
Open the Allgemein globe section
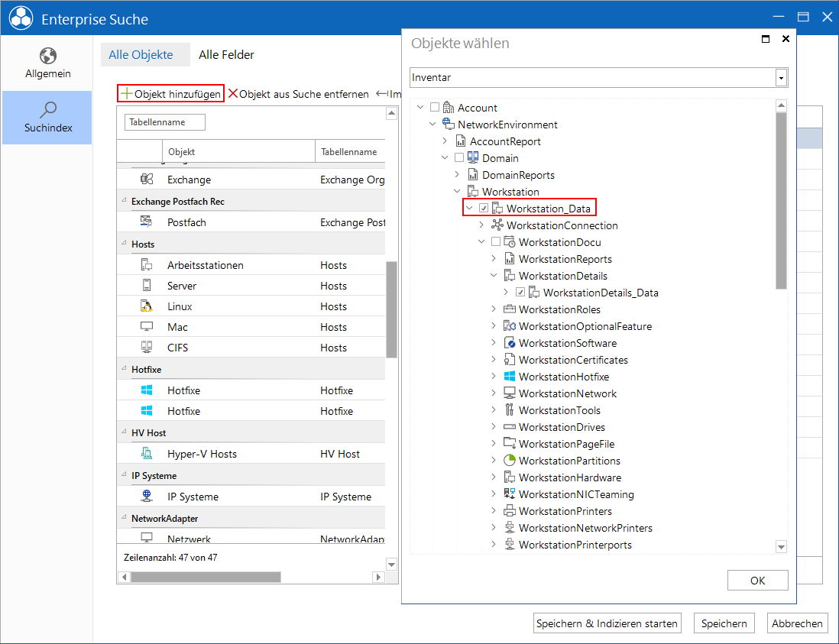point(47,63)
